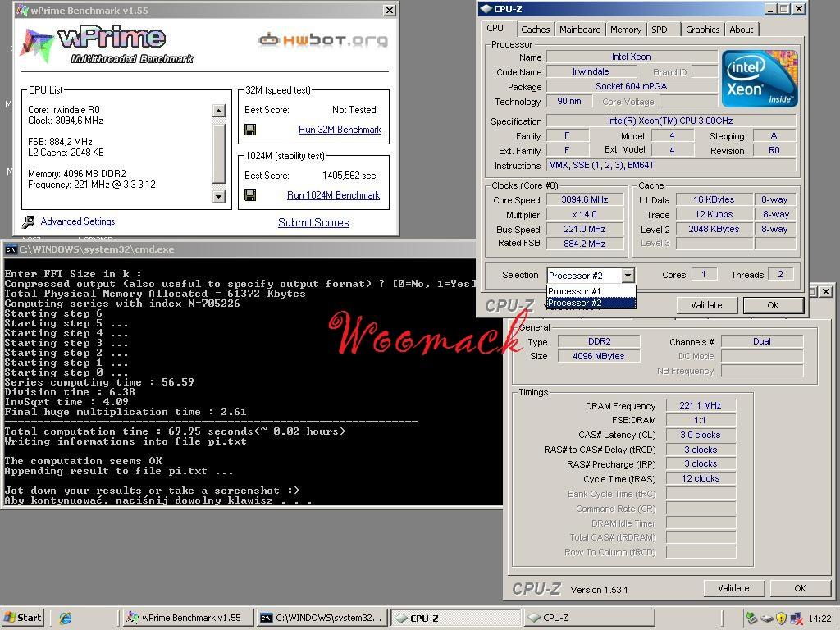The image size is (840, 630).
Task: Click the memory Size 4096 MBytes field
Action: (599, 356)
